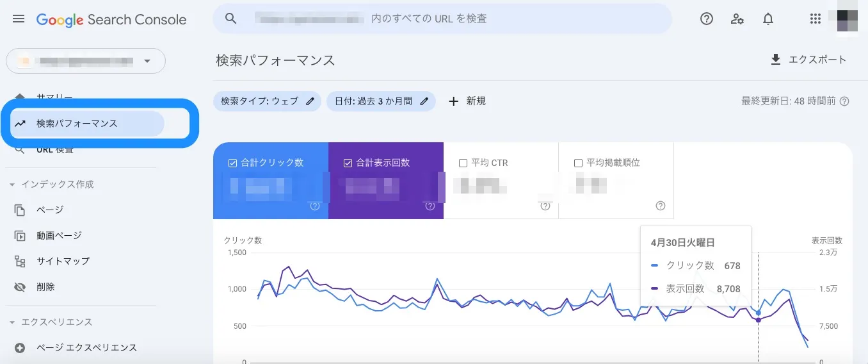This screenshot has height=364, width=868.
Task: Open ページ report in sidebar
Action: 50,210
